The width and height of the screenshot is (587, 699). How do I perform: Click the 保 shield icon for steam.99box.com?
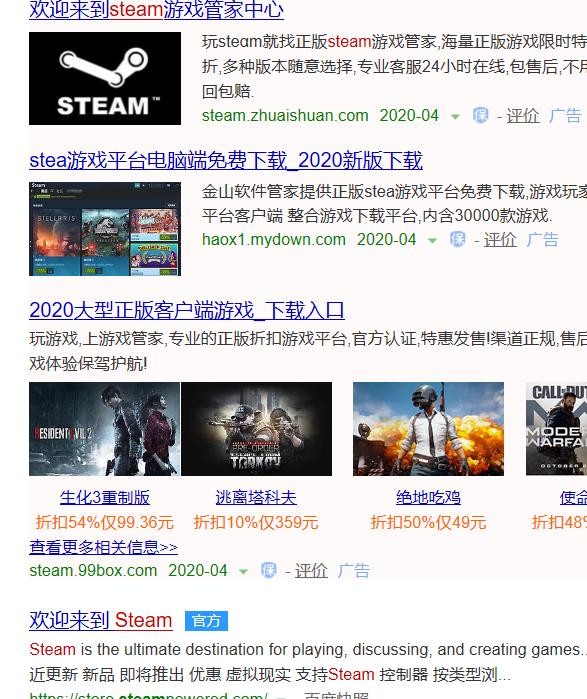point(268,570)
